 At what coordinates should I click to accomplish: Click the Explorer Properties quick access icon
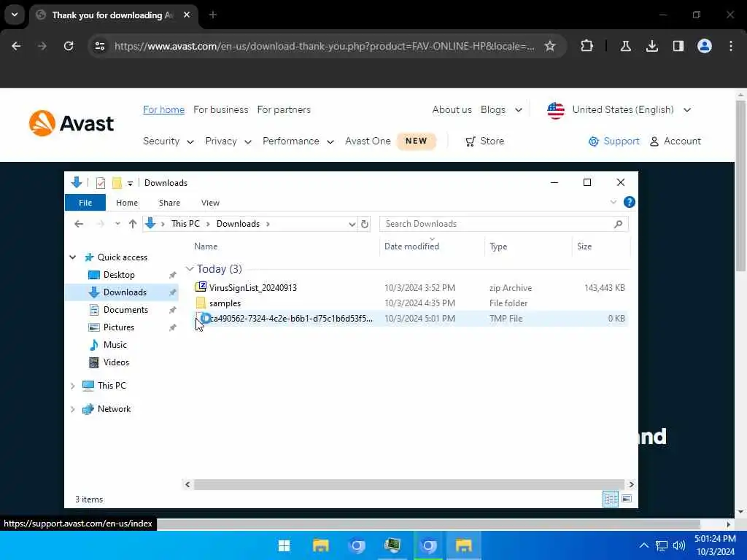click(x=101, y=183)
